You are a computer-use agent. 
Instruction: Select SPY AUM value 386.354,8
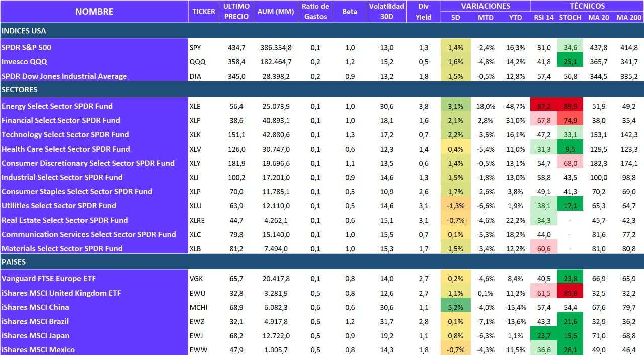tap(276, 47)
